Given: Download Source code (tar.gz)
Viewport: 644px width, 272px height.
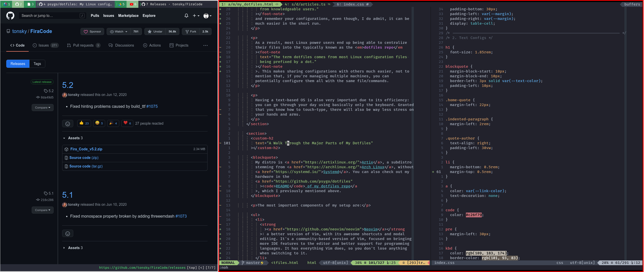Looking at the screenshot, I should tap(86, 166).
